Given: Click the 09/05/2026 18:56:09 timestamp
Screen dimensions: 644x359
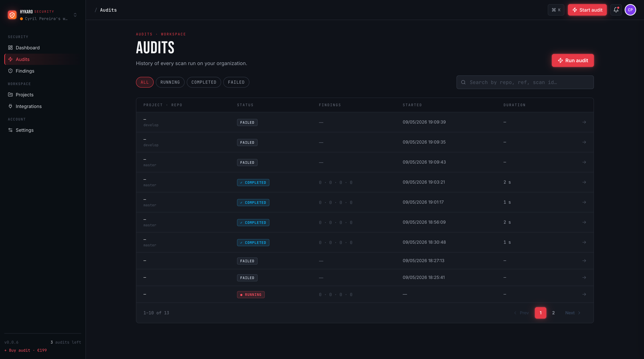Looking at the screenshot, I should pyautogui.click(x=424, y=222).
